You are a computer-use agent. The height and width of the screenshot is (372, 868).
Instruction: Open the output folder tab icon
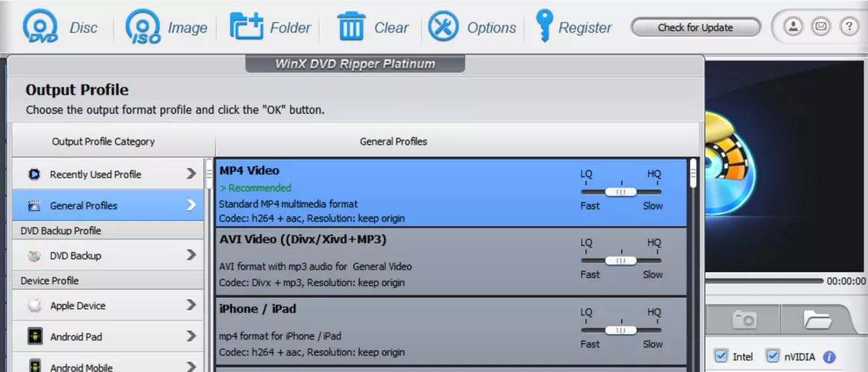point(817,318)
